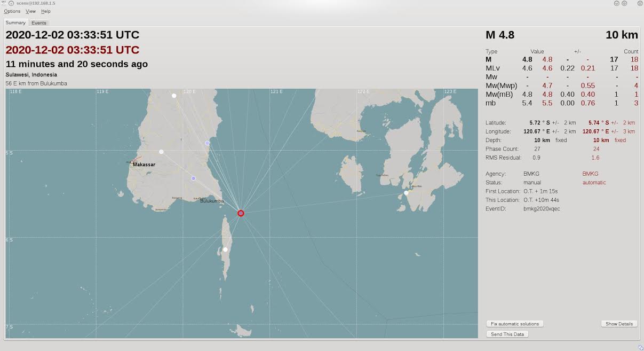Screen dimensions: 644x351
Task: Open the View menu
Action: pos(30,11)
